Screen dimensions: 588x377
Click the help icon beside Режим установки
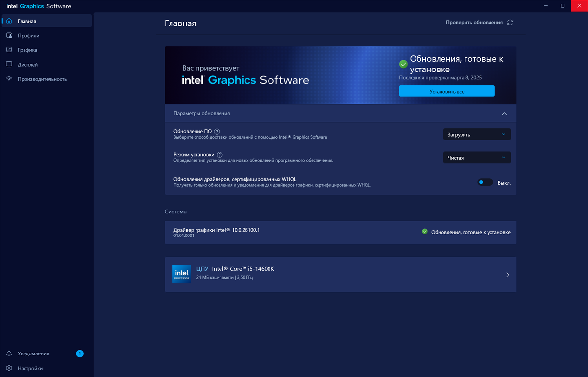[220, 155]
